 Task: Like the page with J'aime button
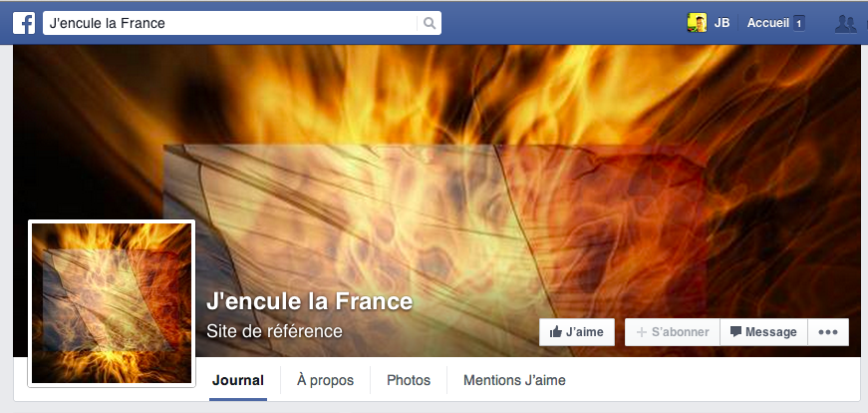(x=577, y=332)
